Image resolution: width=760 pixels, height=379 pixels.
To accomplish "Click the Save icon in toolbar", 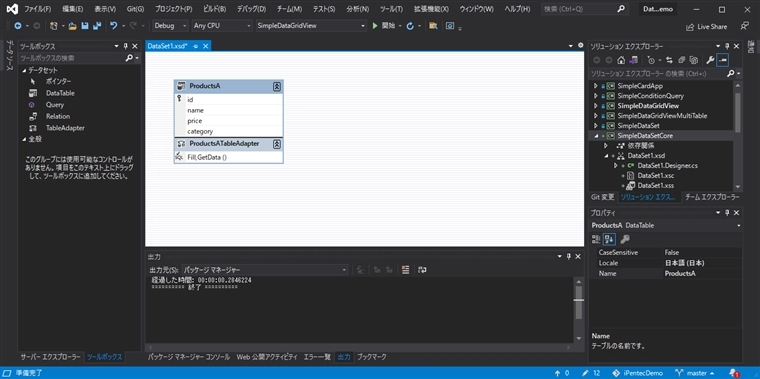I will point(85,26).
